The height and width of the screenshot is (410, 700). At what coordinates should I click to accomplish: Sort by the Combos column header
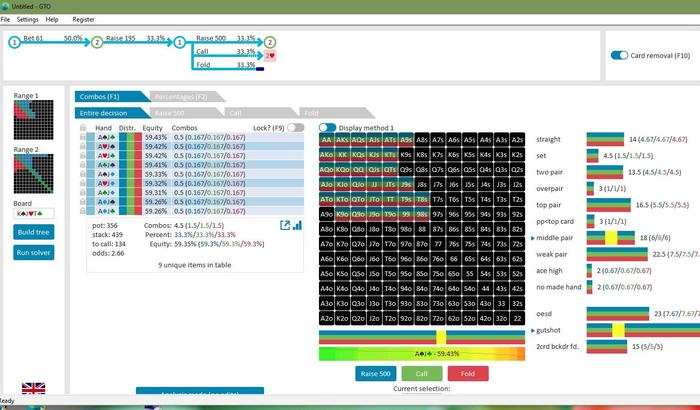click(x=184, y=128)
